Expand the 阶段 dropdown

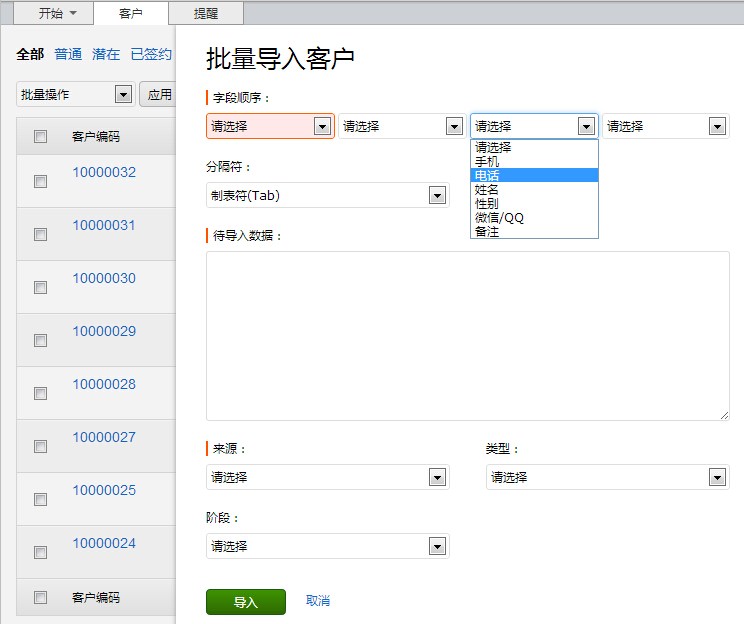(x=327, y=546)
